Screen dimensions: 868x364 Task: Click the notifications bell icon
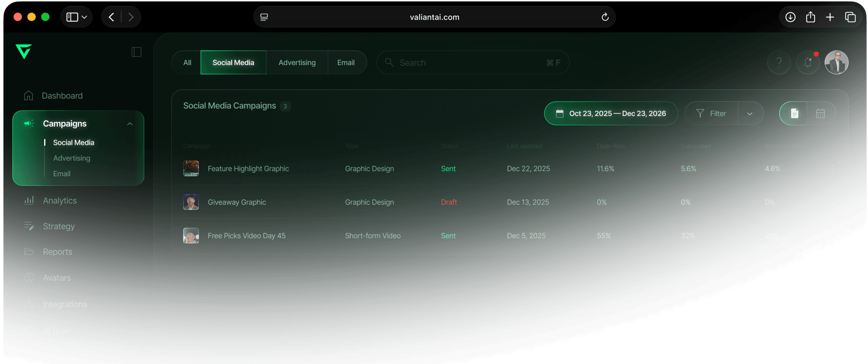(808, 63)
